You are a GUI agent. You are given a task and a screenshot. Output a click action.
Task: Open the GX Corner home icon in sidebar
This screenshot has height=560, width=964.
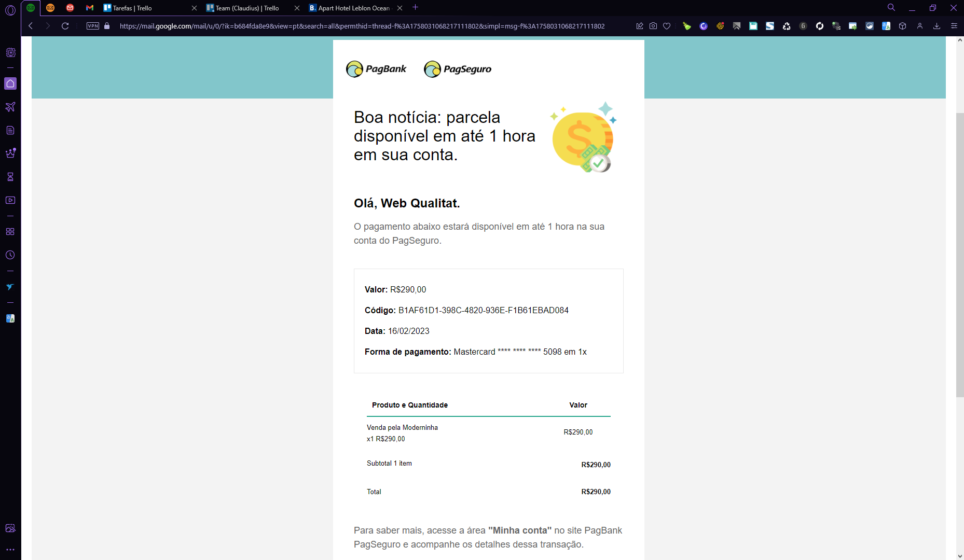click(10, 83)
